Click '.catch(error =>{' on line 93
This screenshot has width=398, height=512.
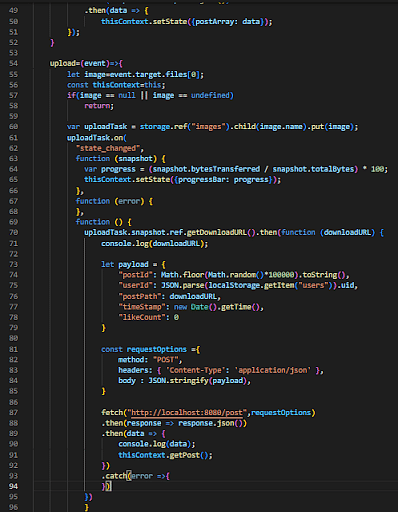click(x=136, y=476)
